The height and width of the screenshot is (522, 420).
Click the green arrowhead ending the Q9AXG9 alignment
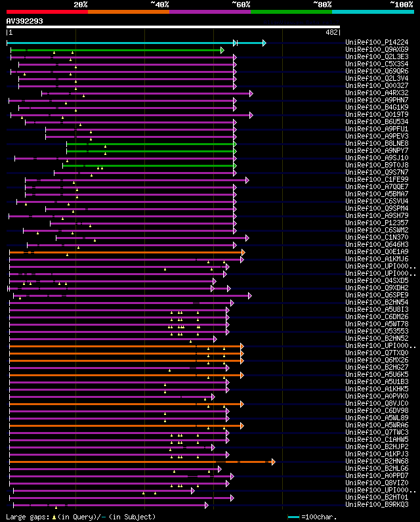tap(222, 51)
